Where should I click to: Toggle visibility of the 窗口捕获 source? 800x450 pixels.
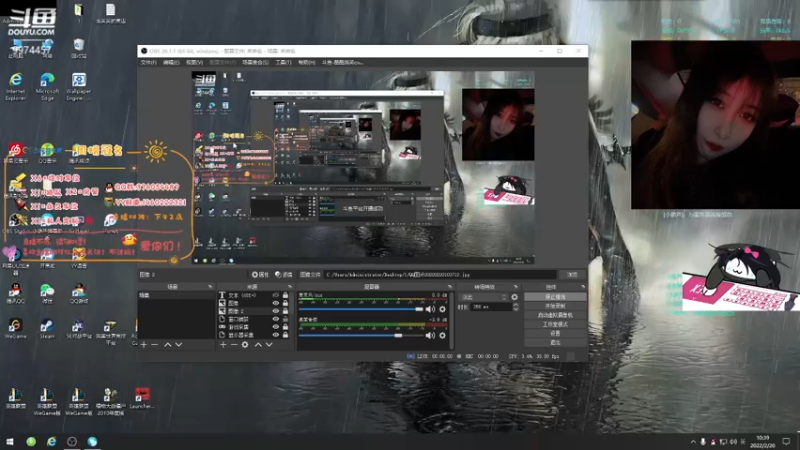pos(276,319)
